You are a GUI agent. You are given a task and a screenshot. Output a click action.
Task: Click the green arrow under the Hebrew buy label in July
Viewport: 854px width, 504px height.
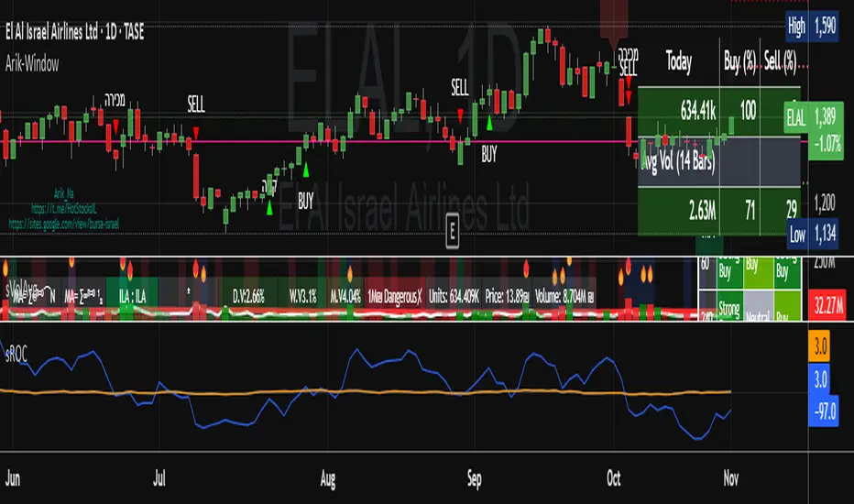coord(269,208)
